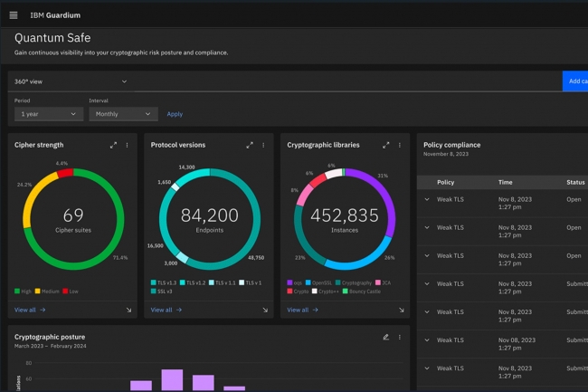Open the hamburger navigation menu
588x392 pixels.
point(14,15)
